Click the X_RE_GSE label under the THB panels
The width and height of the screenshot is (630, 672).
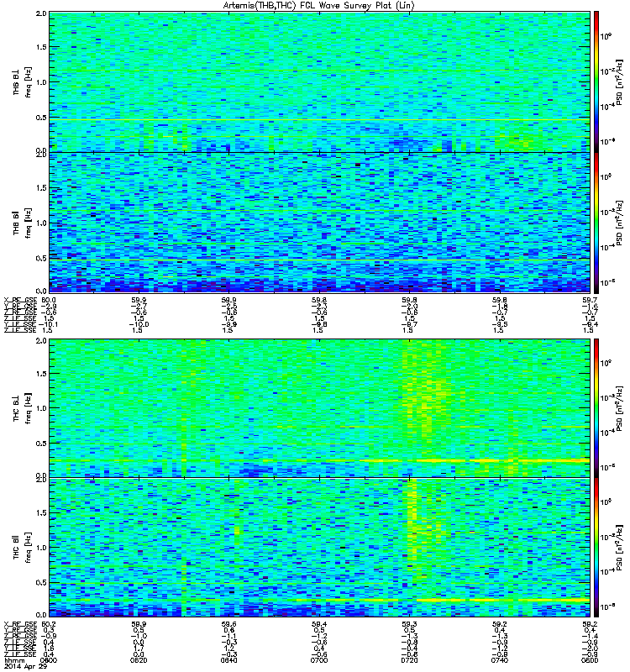tap(20, 300)
